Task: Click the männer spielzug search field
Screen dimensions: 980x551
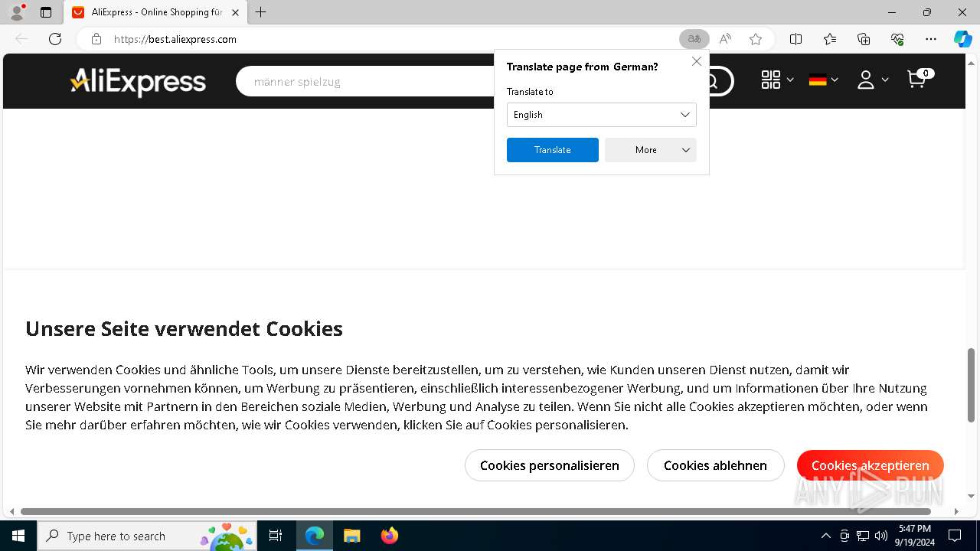Action: (x=383, y=81)
